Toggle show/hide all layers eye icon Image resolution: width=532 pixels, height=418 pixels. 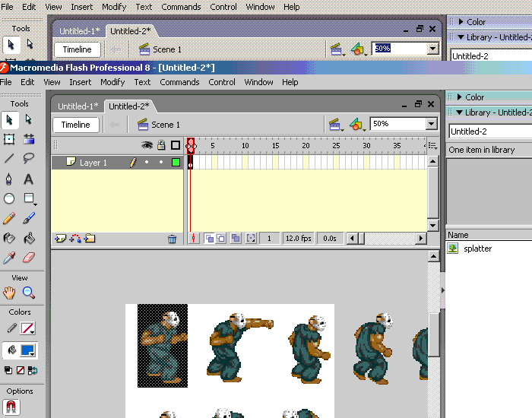pos(147,146)
